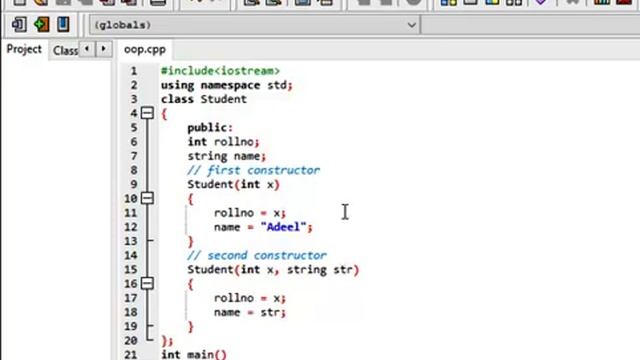Click the first icon left of the globals dropdown
Image resolution: width=640 pixels, height=360 pixels.
(19, 24)
